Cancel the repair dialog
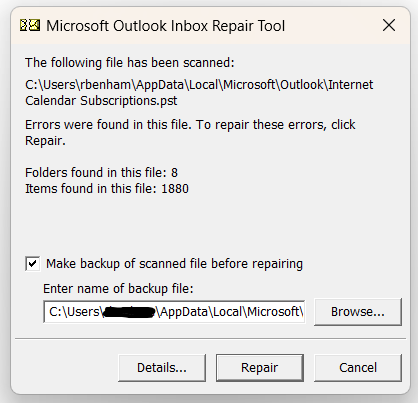Viewport: 418px width, 403px height. click(x=358, y=368)
